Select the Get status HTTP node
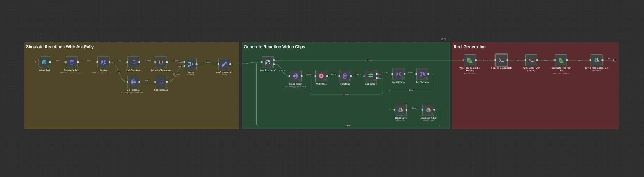Viewport: 644px width, 177px height. coord(345,76)
